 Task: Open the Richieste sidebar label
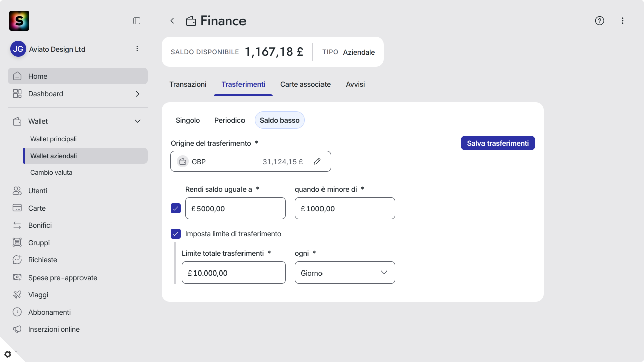[43, 260]
